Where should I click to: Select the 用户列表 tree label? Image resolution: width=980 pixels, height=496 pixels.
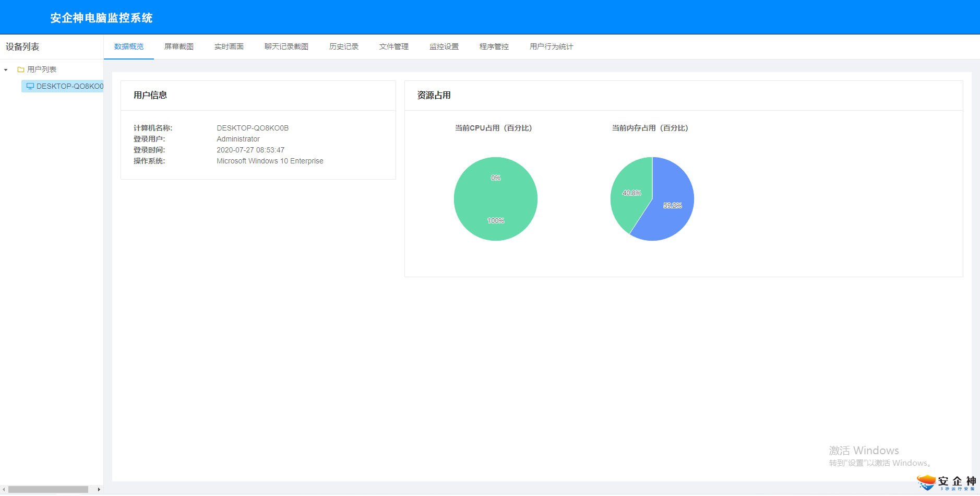pos(42,69)
